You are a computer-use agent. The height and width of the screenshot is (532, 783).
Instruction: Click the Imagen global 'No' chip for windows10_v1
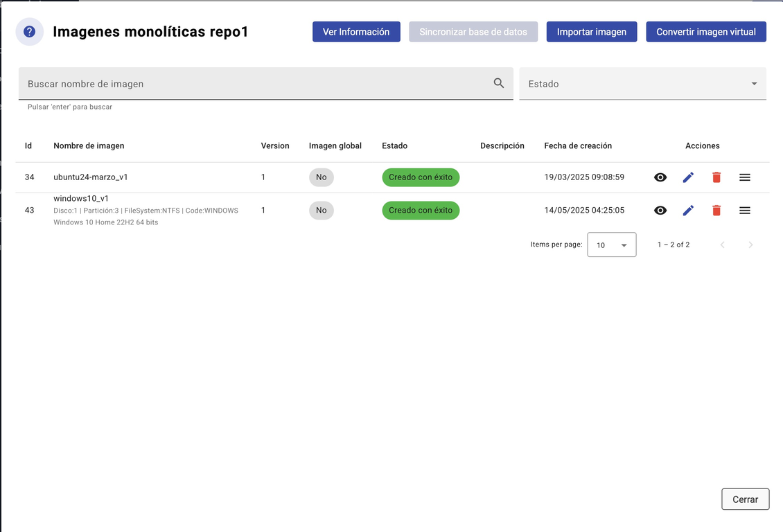coord(321,211)
